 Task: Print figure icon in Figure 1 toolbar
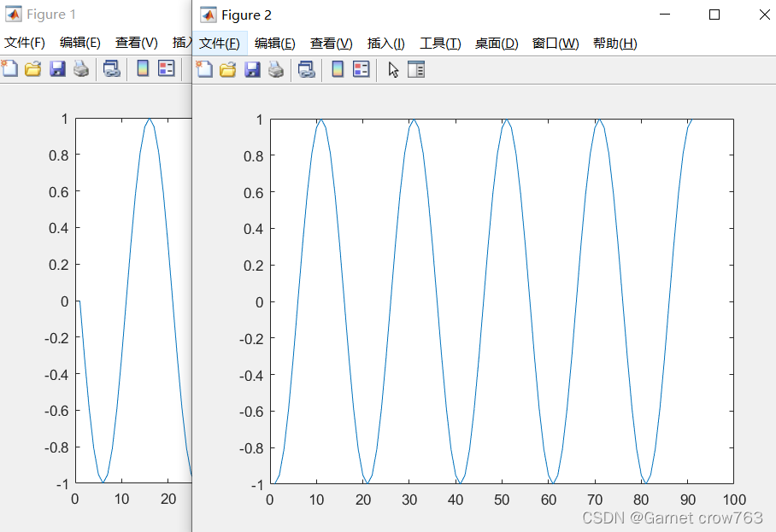[x=81, y=68]
